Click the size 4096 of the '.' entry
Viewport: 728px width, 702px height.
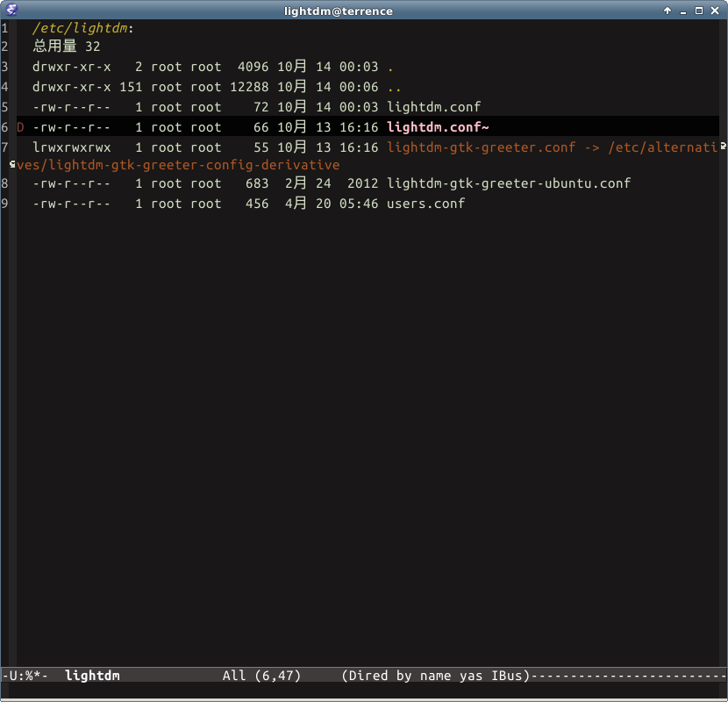tap(253, 67)
